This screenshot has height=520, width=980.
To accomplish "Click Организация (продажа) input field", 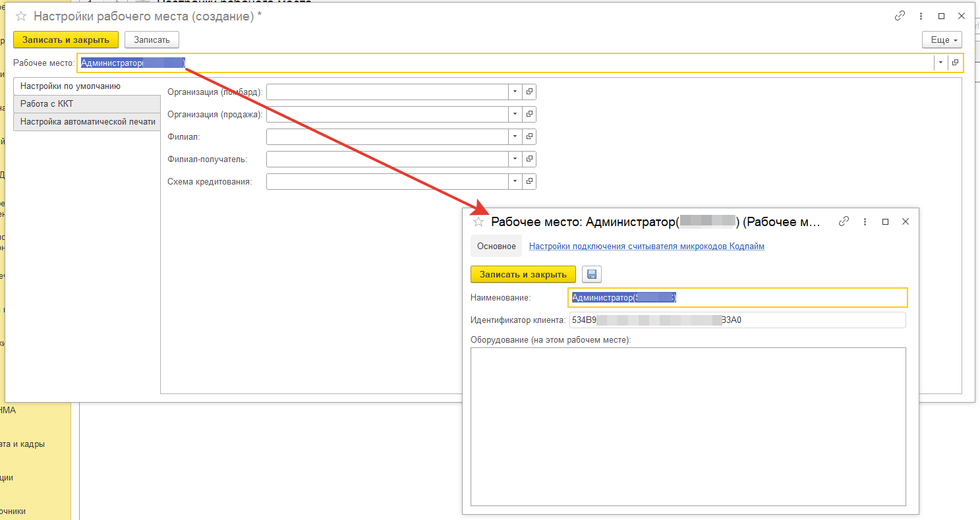I will [388, 115].
